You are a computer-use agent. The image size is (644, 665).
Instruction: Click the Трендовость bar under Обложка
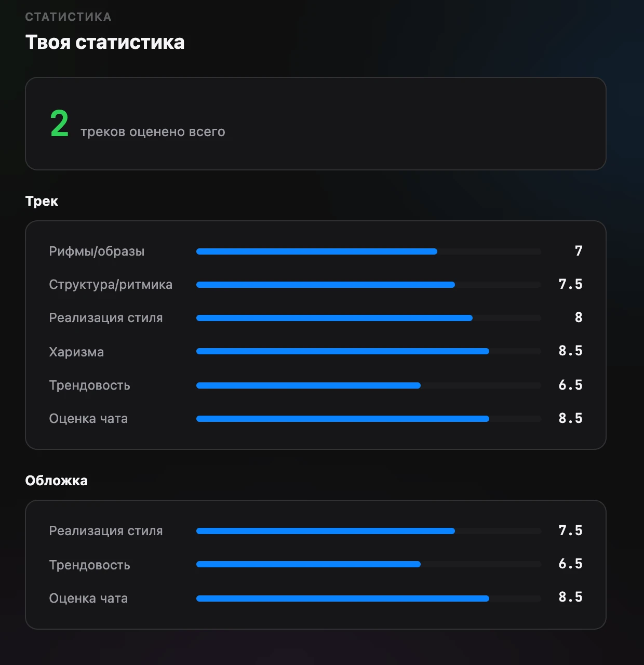point(369,564)
